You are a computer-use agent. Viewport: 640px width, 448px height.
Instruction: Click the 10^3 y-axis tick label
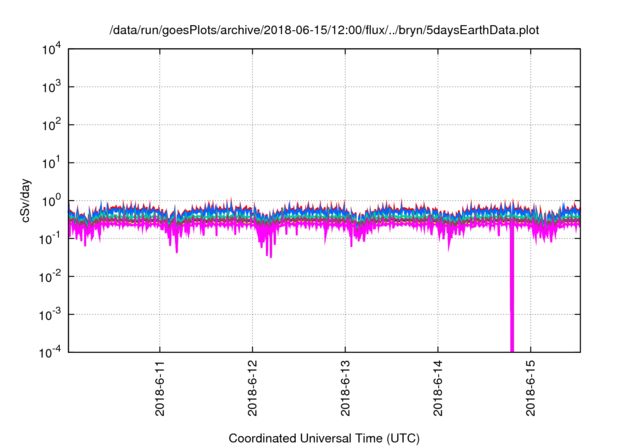(x=51, y=87)
